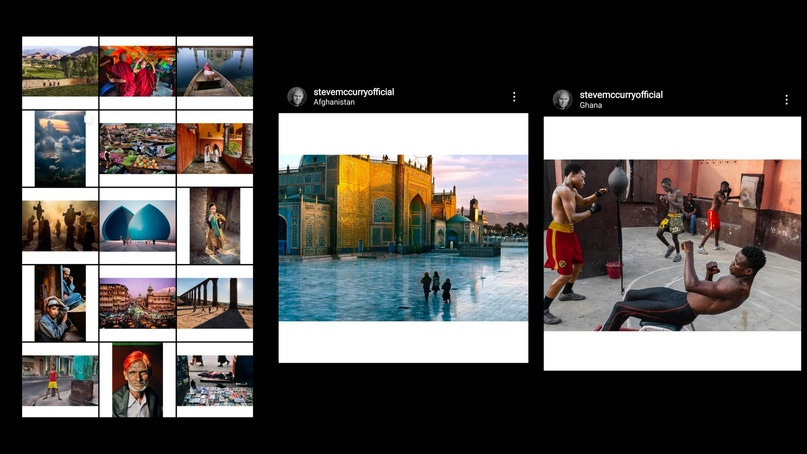Open red-robed monks grid thumbnail
Image resolution: width=807 pixels, height=454 pixels.
tap(137, 71)
